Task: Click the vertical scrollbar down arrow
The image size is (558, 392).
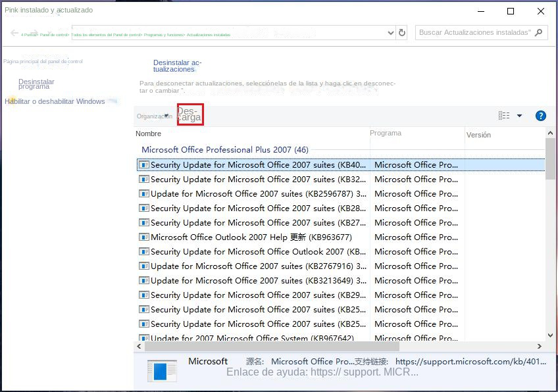Action: click(551, 335)
